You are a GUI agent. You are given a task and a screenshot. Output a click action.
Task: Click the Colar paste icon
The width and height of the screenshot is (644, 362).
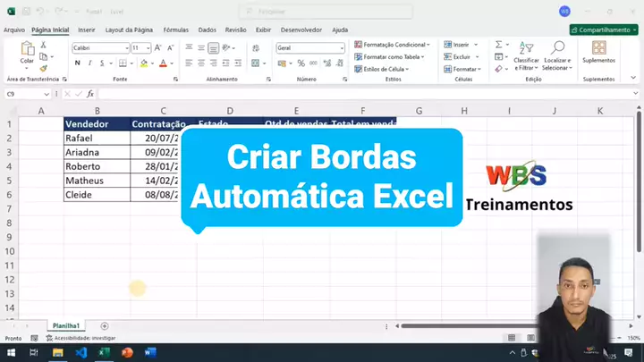[x=28, y=48]
